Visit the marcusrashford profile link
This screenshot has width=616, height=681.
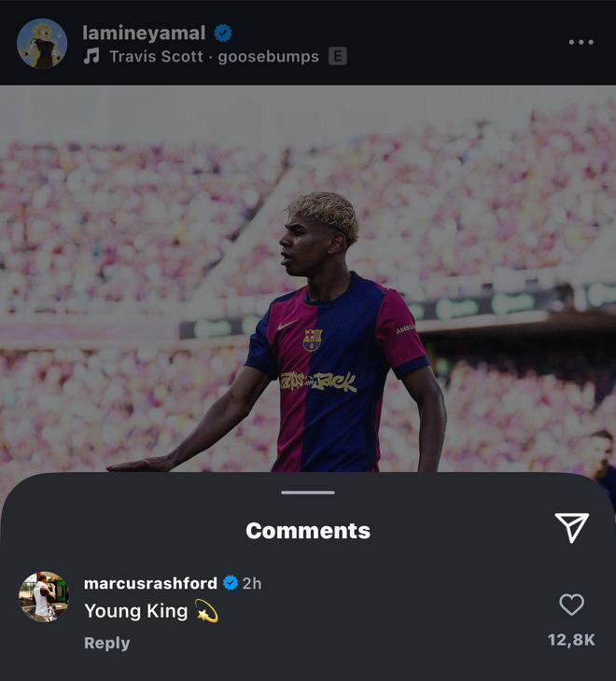(150, 583)
